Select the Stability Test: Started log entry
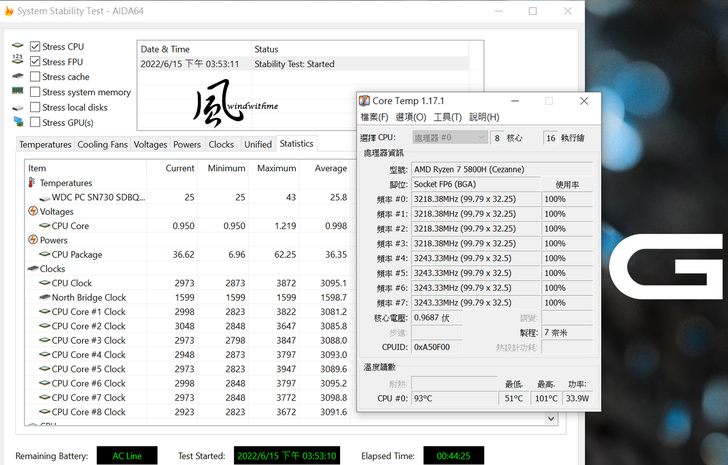The width and height of the screenshot is (728, 465). (294, 63)
